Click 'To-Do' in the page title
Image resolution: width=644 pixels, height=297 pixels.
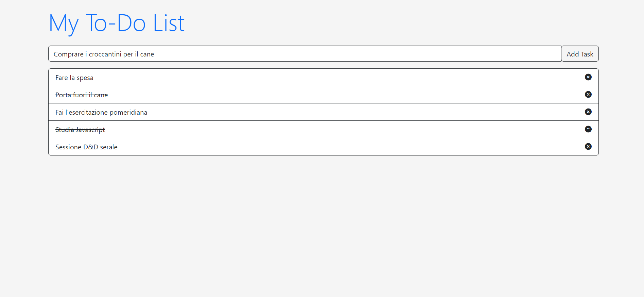(116, 23)
